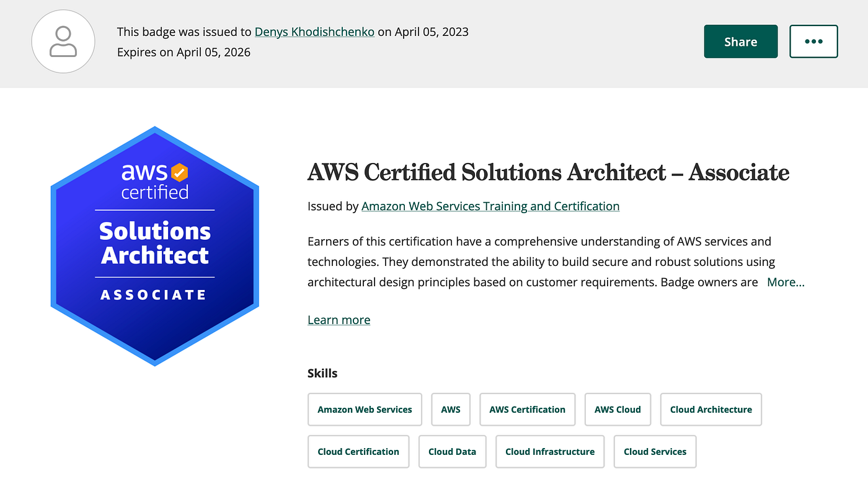Select the Cloud Architecture skill tag
Screen dimensions: 868x497
tap(711, 410)
